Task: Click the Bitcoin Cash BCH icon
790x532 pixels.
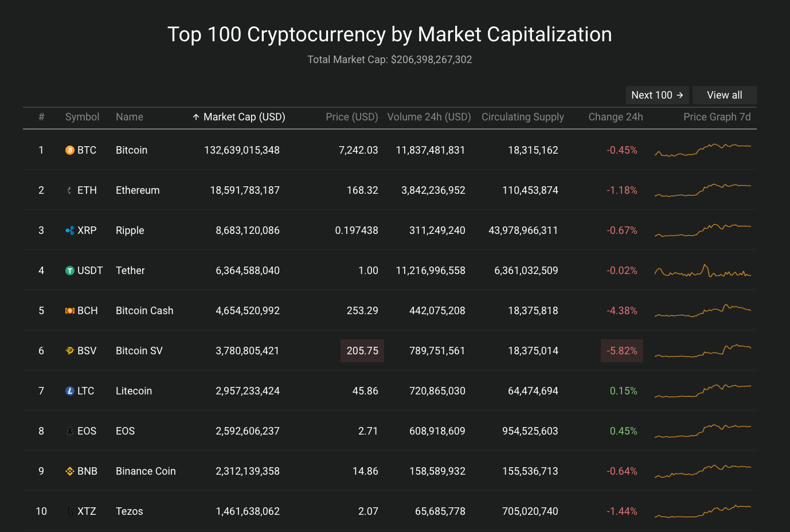Action: pyautogui.click(x=70, y=311)
